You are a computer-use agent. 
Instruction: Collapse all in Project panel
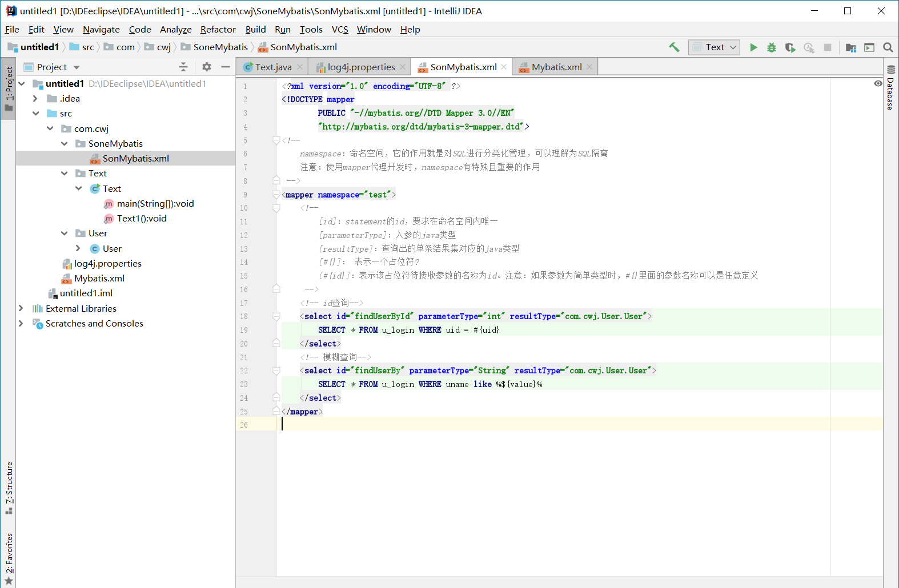[183, 67]
